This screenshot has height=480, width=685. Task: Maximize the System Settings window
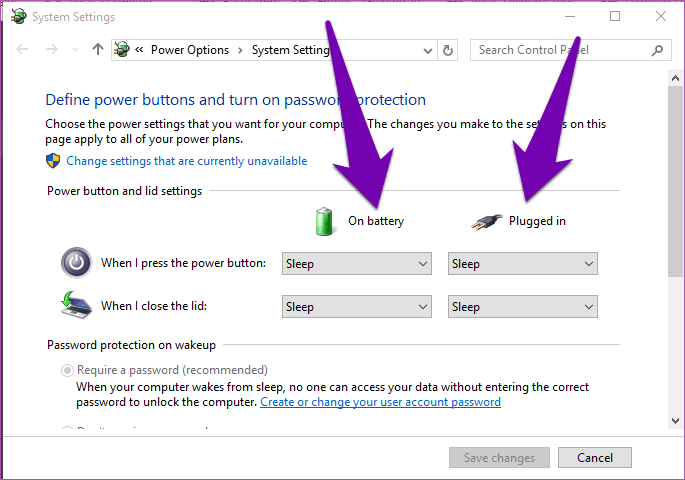point(615,16)
